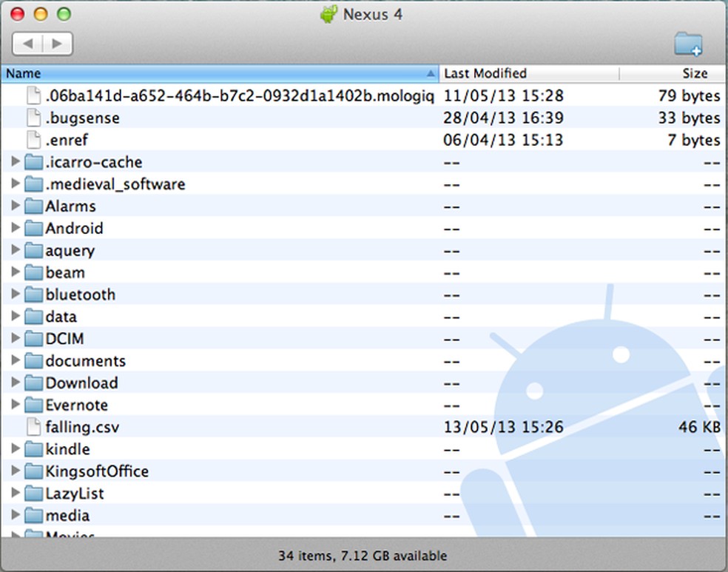Image resolution: width=728 pixels, height=572 pixels.
Task: Click the folder icon of Download
Action: tap(33, 383)
